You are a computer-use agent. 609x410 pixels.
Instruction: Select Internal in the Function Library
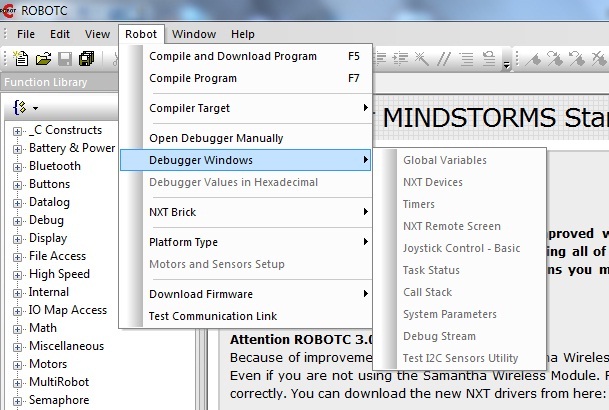49,292
